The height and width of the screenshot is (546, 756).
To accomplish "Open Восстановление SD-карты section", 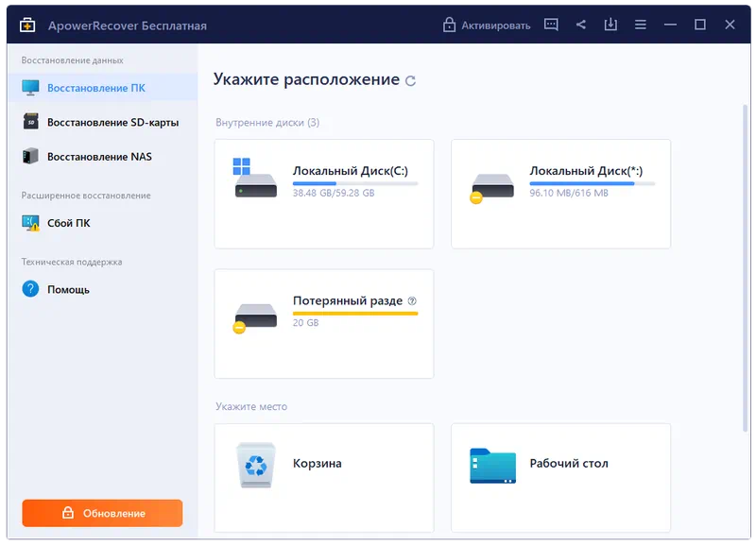I will tap(102, 122).
